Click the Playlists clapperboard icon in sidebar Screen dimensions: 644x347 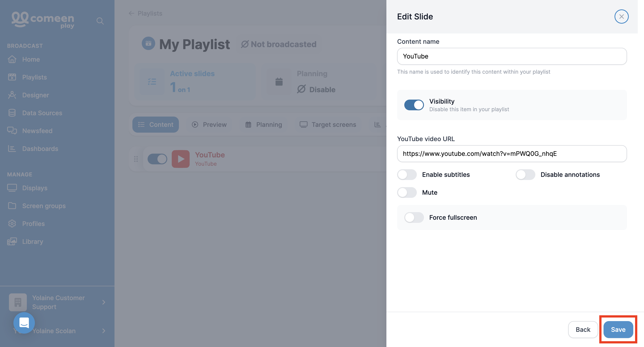coord(12,77)
